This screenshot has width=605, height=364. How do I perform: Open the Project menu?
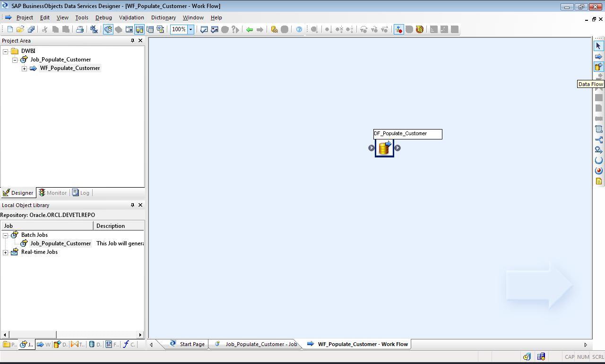click(x=25, y=17)
